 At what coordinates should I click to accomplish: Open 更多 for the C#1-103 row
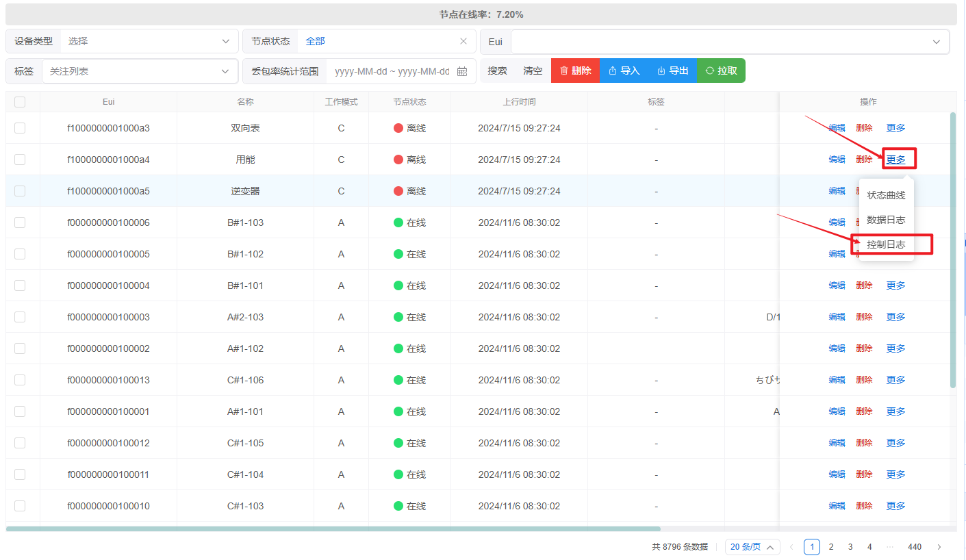coord(896,506)
